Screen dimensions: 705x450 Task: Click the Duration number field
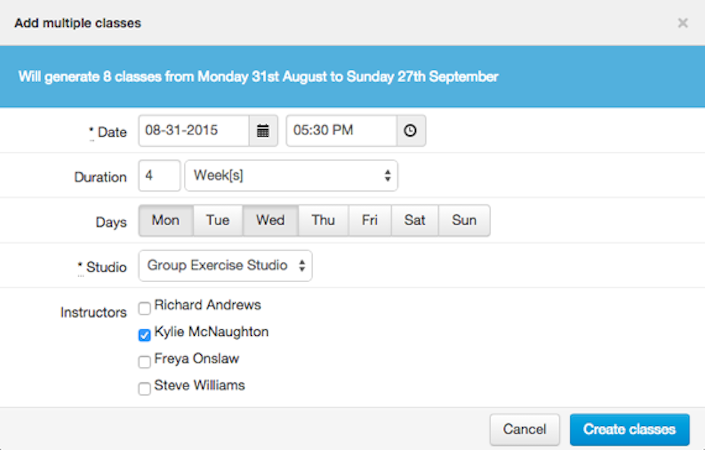point(160,176)
